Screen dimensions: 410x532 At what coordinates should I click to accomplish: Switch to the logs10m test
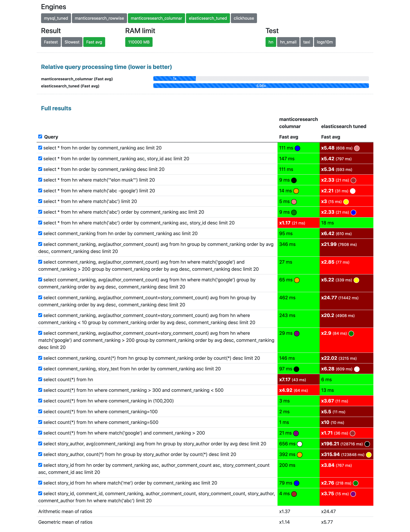[x=325, y=42]
